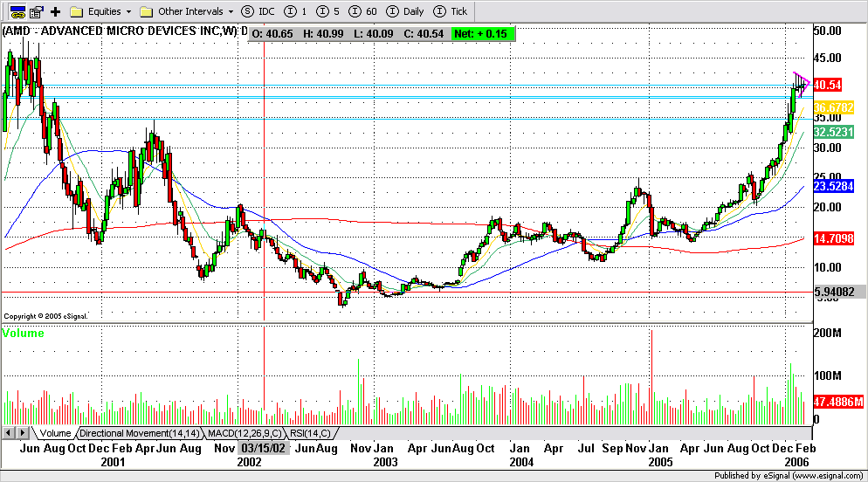The width and height of the screenshot is (868, 482).
Task: Select the Volume study tab
Action: [x=55, y=433]
